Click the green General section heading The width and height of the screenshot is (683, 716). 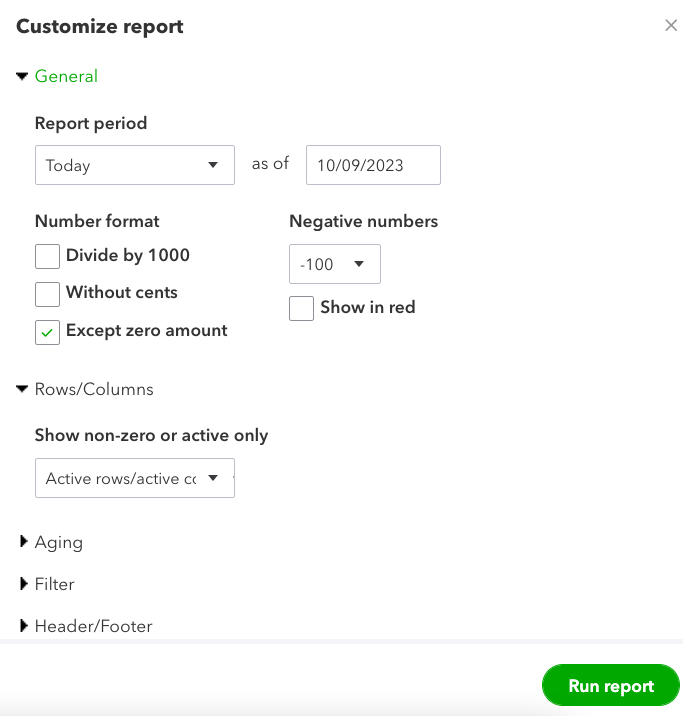click(66, 77)
